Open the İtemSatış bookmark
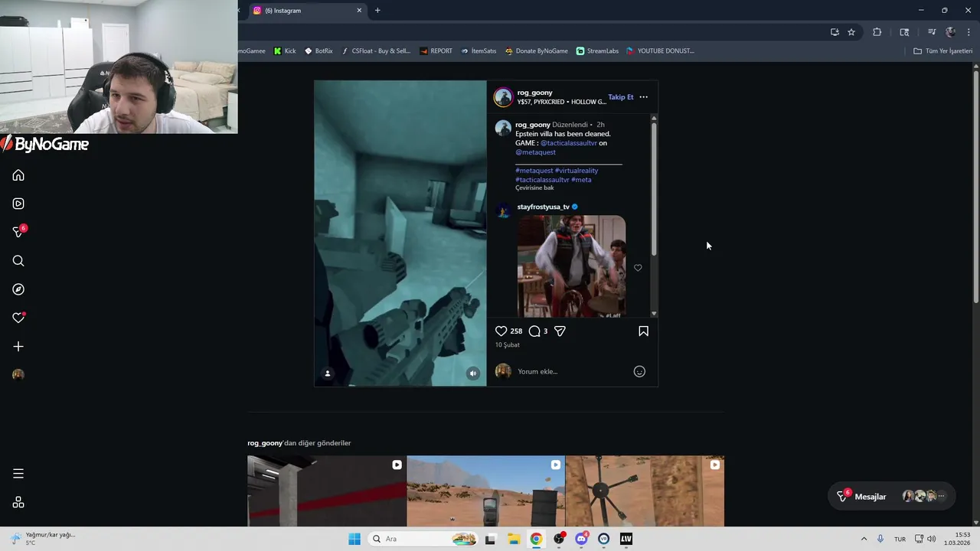The height and width of the screenshot is (551, 980). pos(479,51)
